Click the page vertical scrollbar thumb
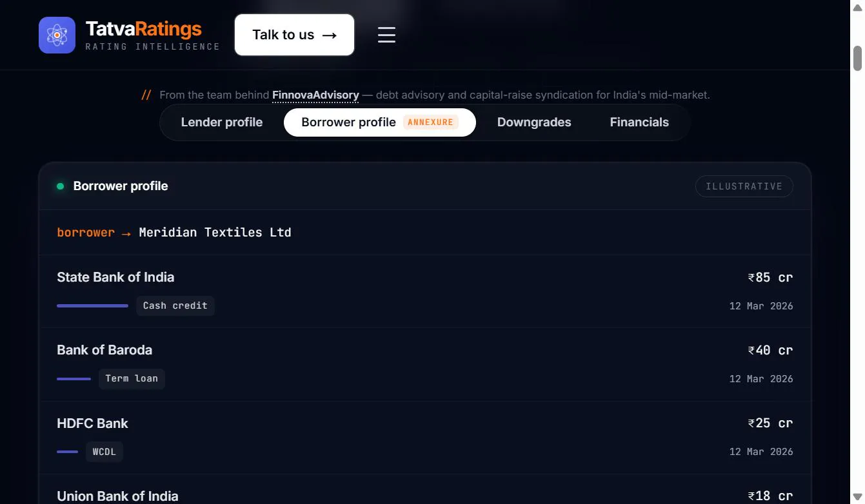The width and height of the screenshot is (865, 504). [858, 58]
